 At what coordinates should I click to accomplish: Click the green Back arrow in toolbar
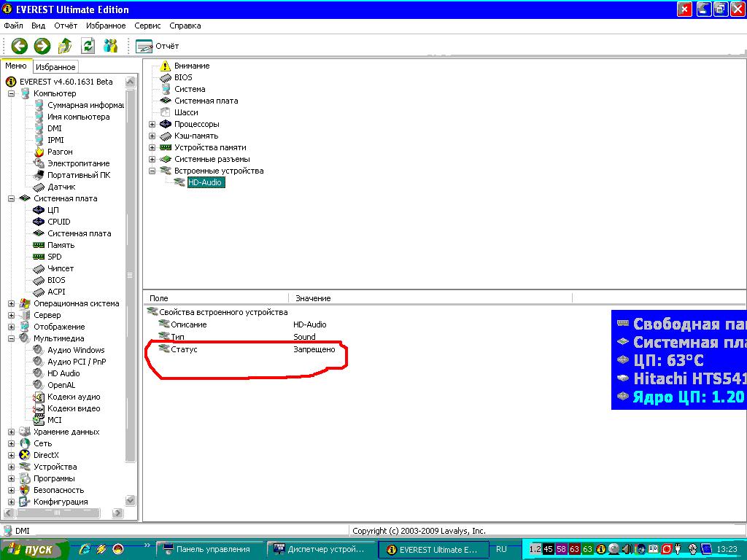click(x=19, y=46)
